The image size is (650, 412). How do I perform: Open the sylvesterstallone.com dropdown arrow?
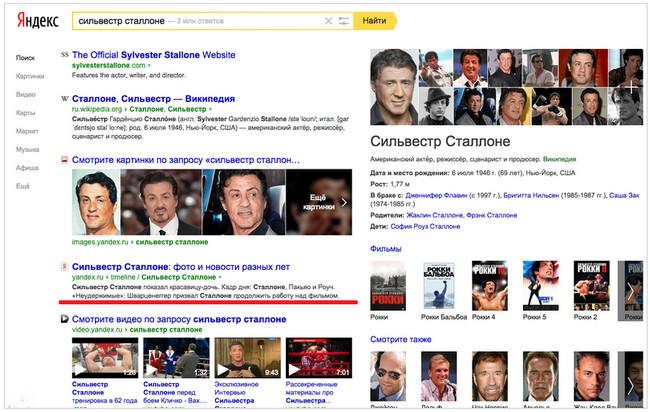click(149, 65)
